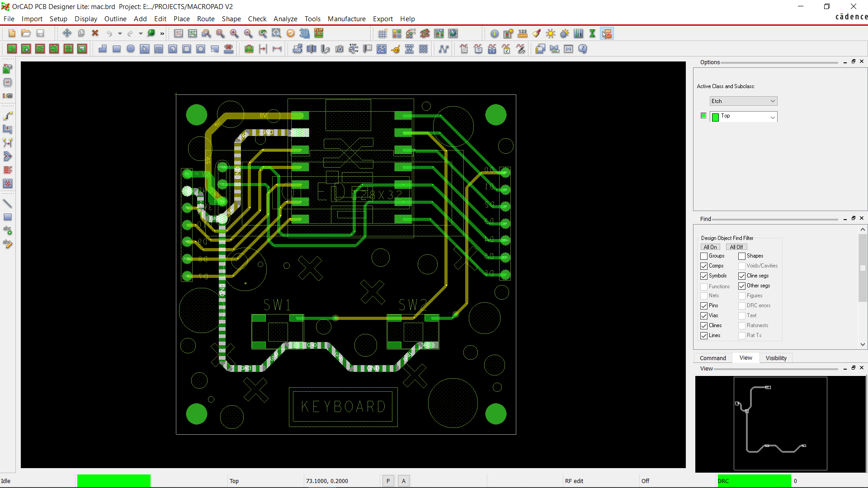868x488 pixels.
Task: Click the Move (four-arrow) tool
Action: click(x=67, y=33)
